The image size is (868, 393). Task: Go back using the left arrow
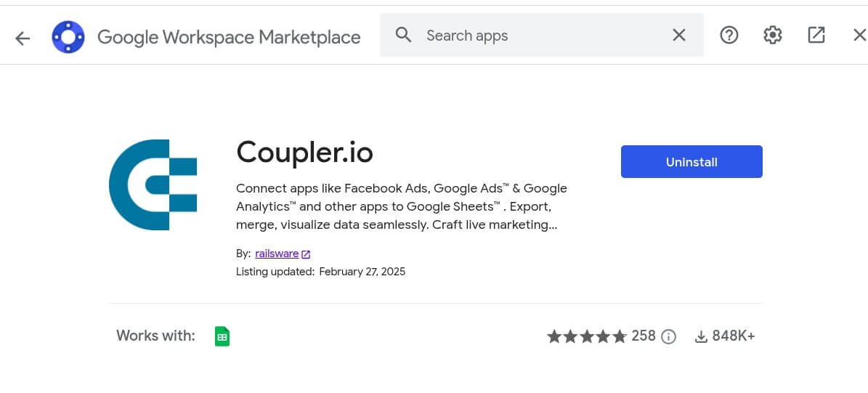23,37
